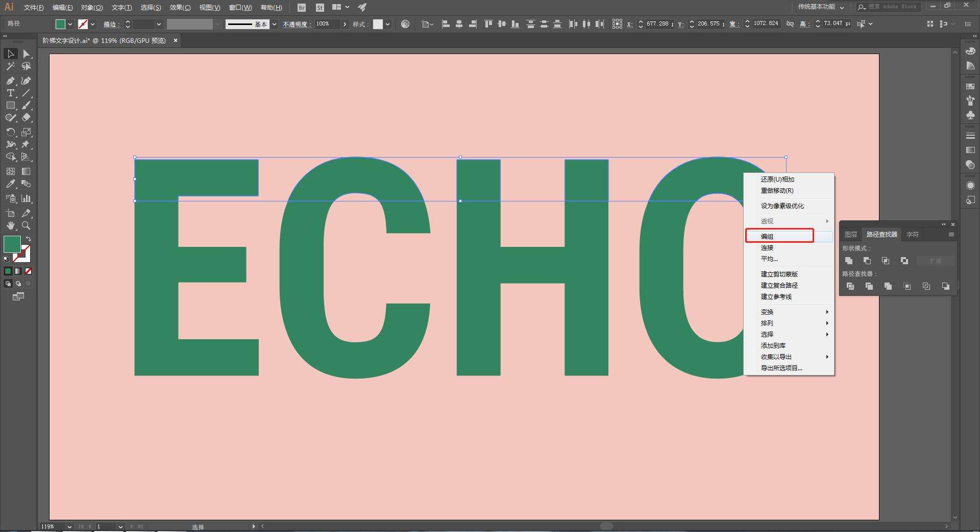The image size is (980, 532).
Task: Select the Zoom tool magnifier
Action: coord(27,225)
